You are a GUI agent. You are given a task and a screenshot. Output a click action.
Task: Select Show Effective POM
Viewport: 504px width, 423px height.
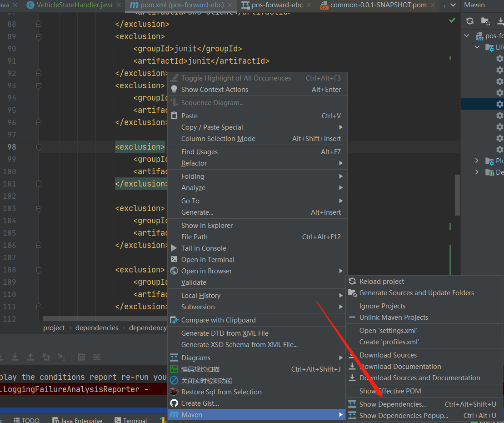click(x=390, y=390)
